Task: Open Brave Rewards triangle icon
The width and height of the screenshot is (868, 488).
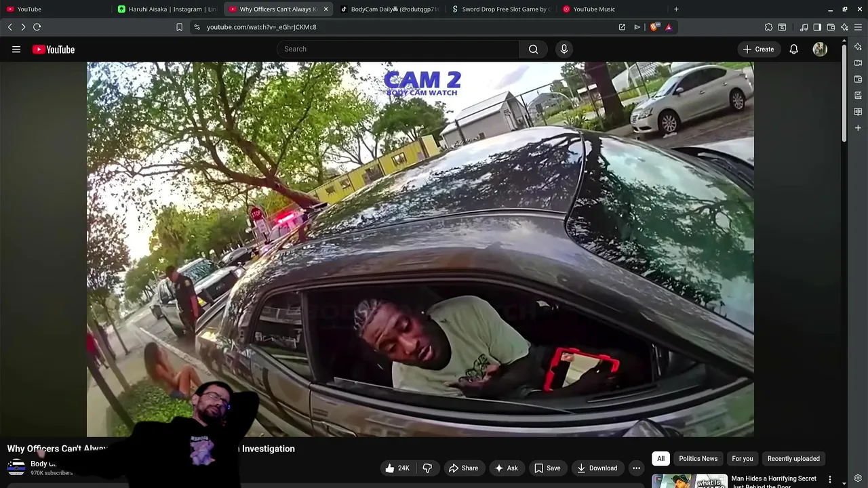Action: point(669,27)
